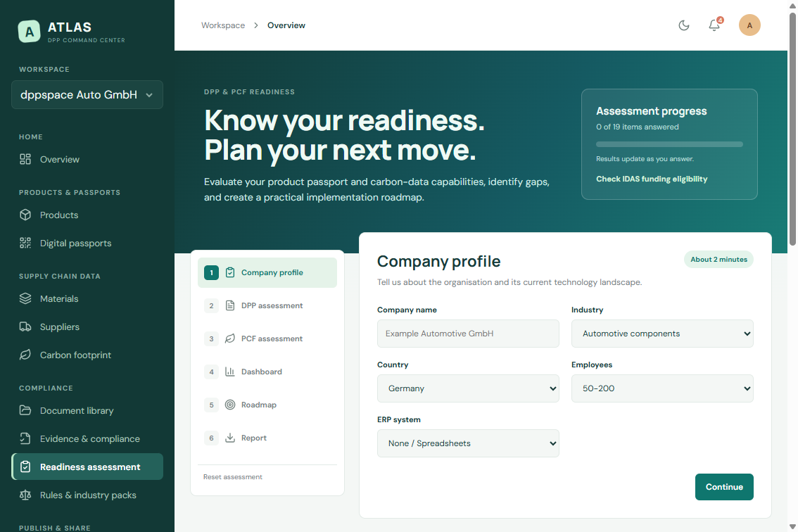Select step 4 Dashboard

click(x=267, y=372)
